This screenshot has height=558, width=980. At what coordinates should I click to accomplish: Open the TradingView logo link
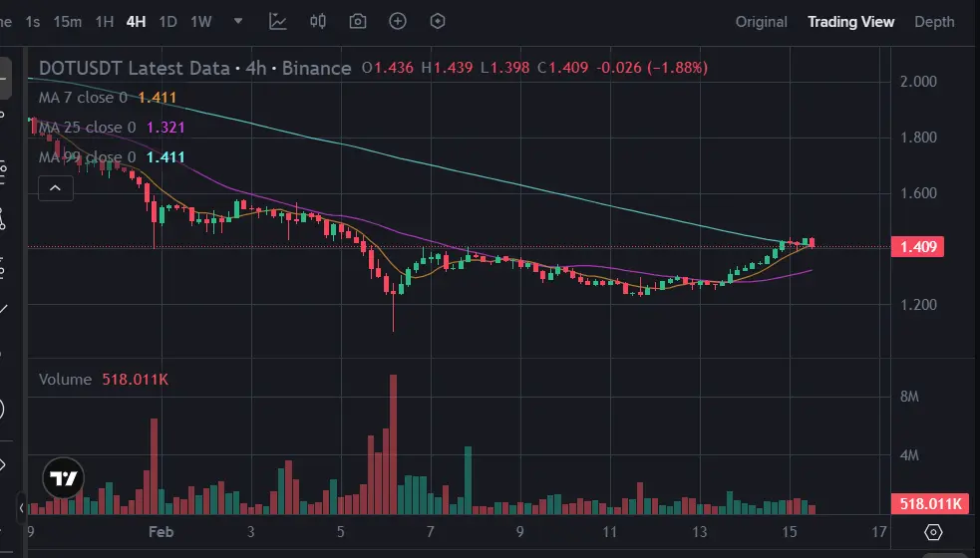click(63, 478)
